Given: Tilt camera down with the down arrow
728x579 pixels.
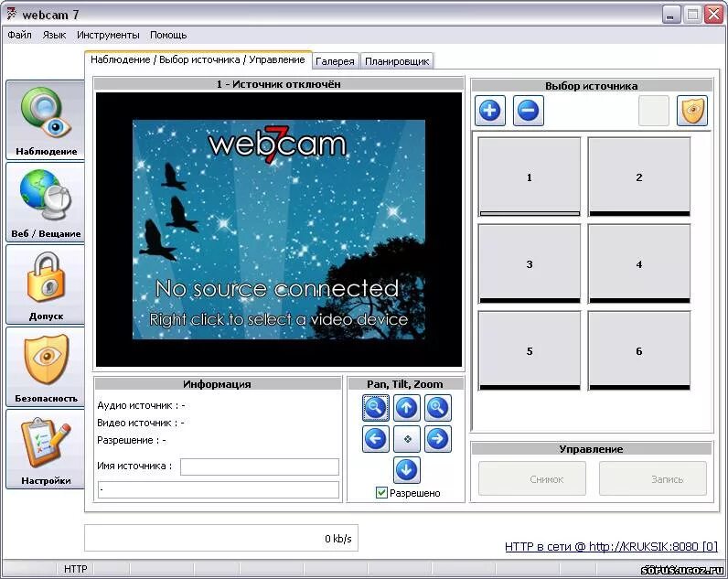Looking at the screenshot, I should [x=407, y=470].
